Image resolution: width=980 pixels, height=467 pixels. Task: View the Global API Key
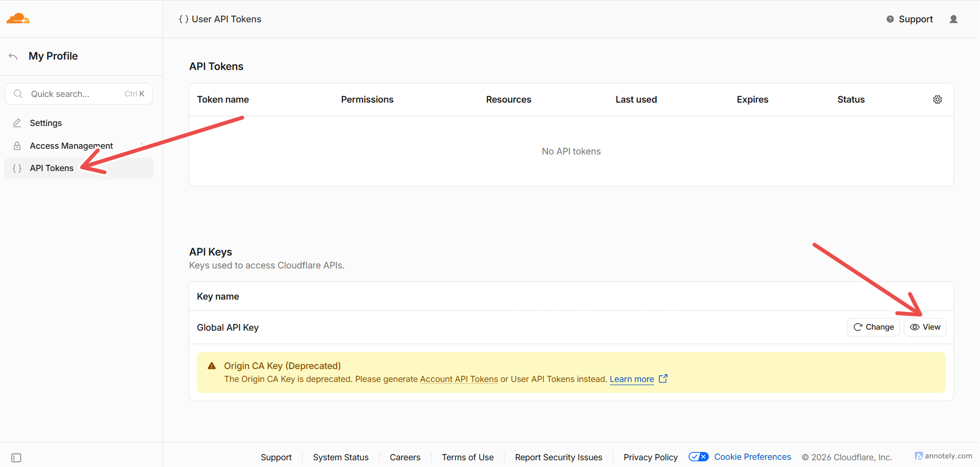pyautogui.click(x=925, y=327)
